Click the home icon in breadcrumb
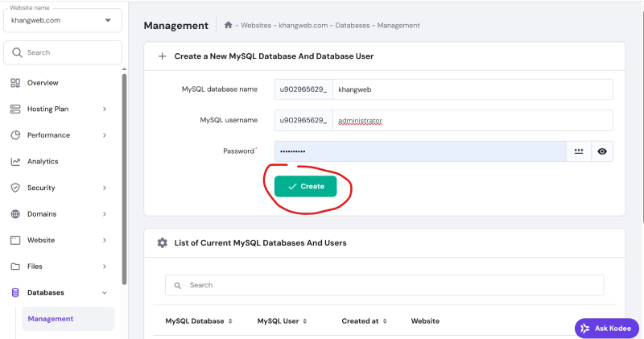644x339 pixels. pyautogui.click(x=229, y=25)
